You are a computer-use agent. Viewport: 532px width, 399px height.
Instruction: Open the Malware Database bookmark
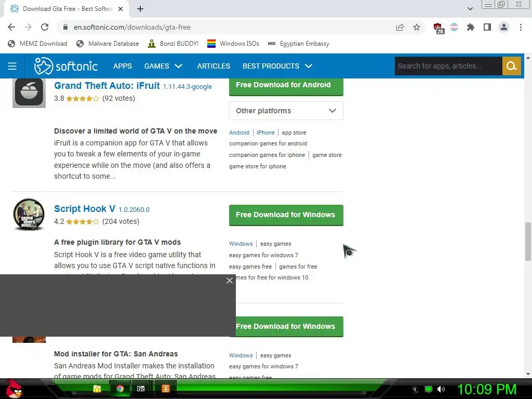[x=108, y=44]
